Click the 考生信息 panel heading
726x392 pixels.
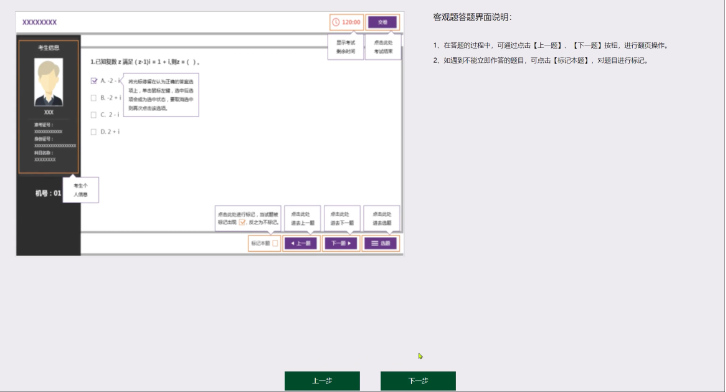[49, 48]
